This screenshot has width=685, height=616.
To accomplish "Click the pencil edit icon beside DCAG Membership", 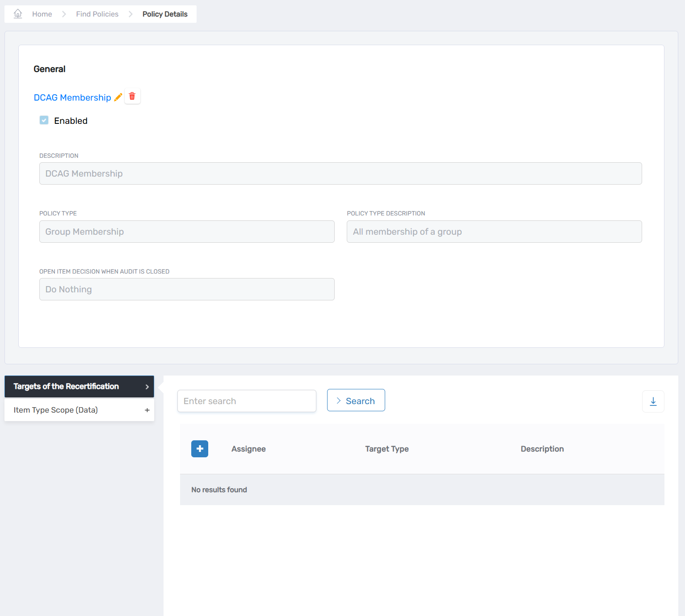I will pyautogui.click(x=118, y=97).
